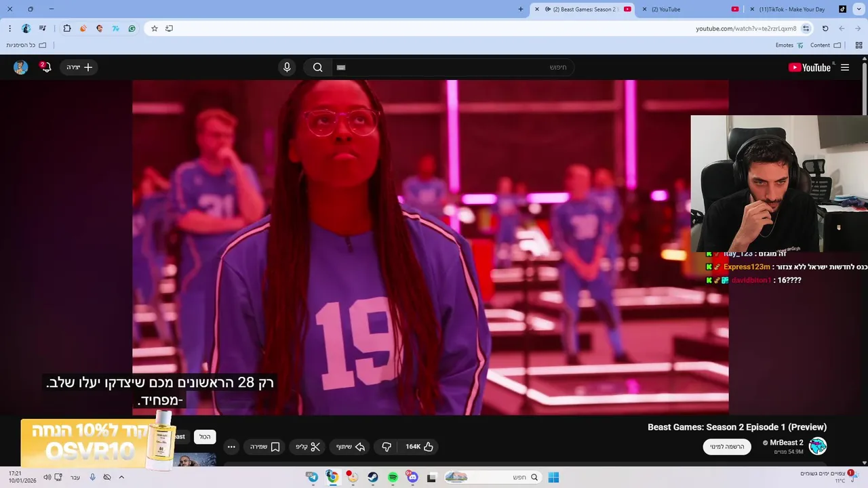This screenshot has width=868, height=488.
Task: Click the Create (יצירה) button
Action: coord(79,67)
